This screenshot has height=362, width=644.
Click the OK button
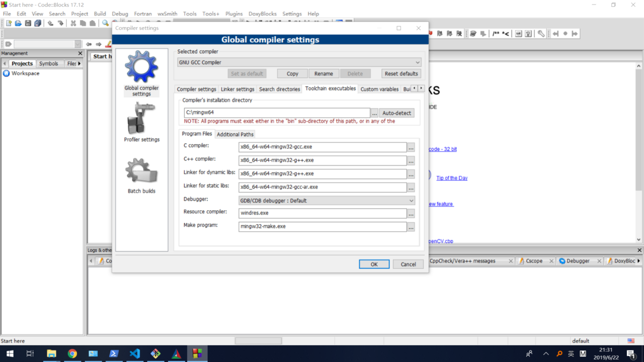tap(374, 264)
